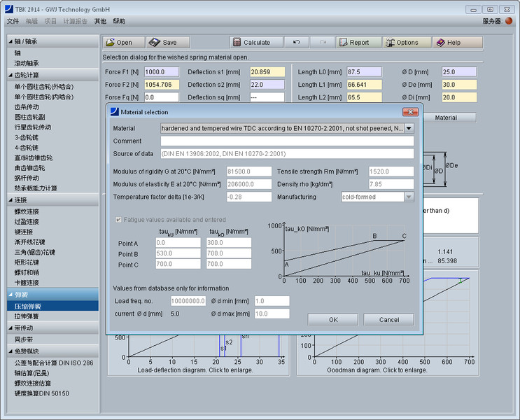The width and height of the screenshot is (520, 420).
Task: Expand the Material dropdown list
Action: pyautogui.click(x=409, y=128)
